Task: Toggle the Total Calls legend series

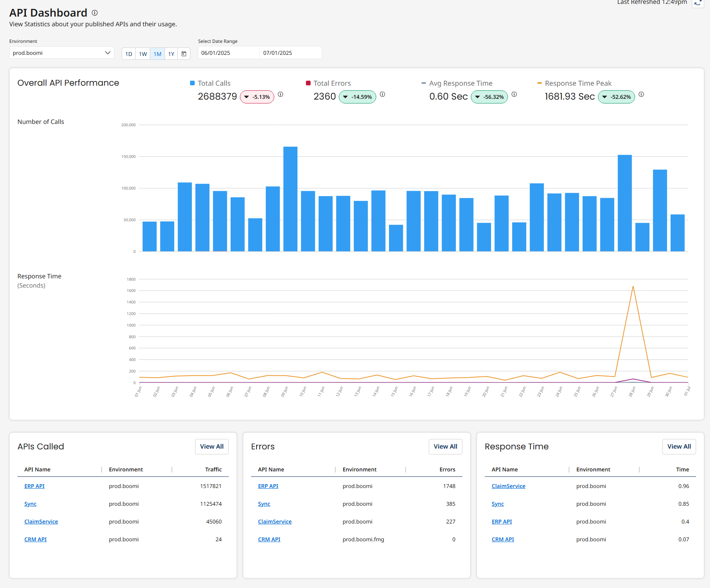Action: (x=192, y=83)
